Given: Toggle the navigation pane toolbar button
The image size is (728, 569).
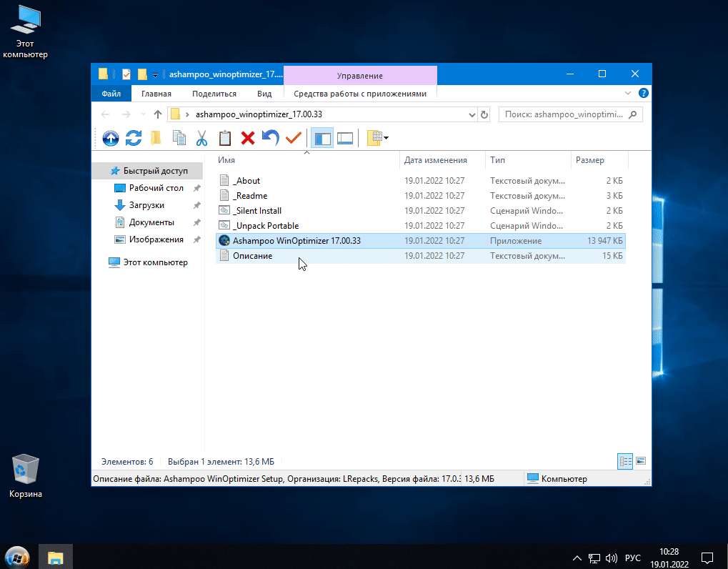Looking at the screenshot, I should 322,138.
